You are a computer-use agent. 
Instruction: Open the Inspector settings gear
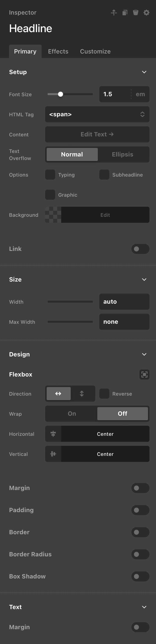click(146, 13)
